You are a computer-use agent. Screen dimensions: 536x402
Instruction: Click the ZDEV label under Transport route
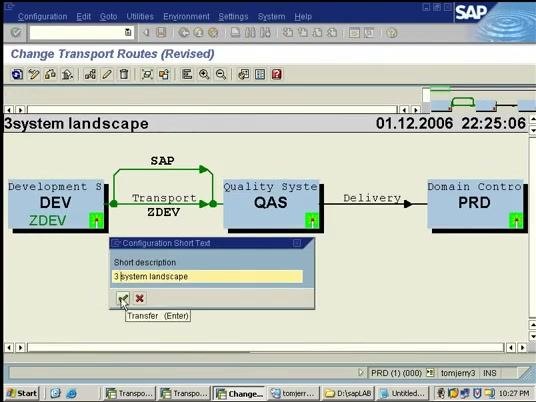point(163,212)
